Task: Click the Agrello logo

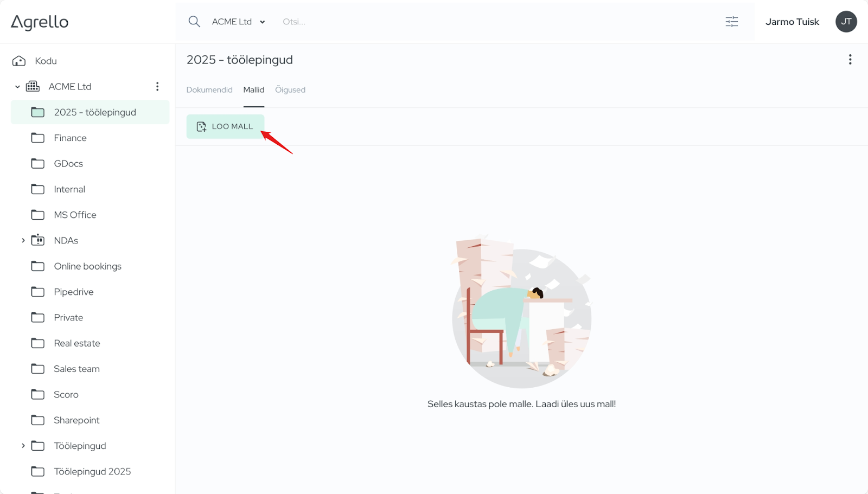Action: coord(40,22)
